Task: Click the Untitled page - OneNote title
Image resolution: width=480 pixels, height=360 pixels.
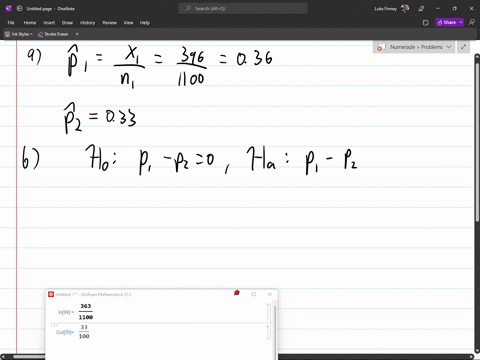Action: point(51,9)
